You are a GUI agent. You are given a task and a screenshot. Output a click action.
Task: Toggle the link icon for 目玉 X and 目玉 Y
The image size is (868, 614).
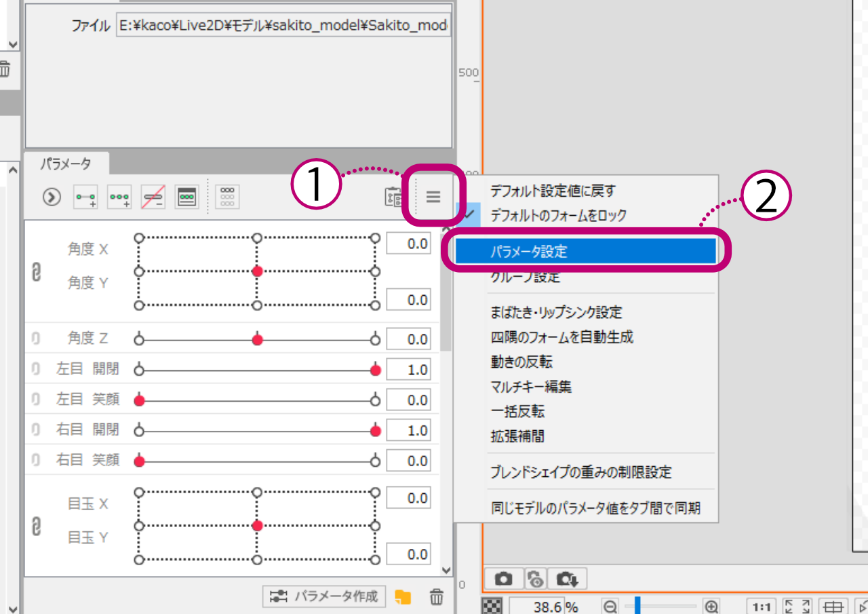(37, 526)
